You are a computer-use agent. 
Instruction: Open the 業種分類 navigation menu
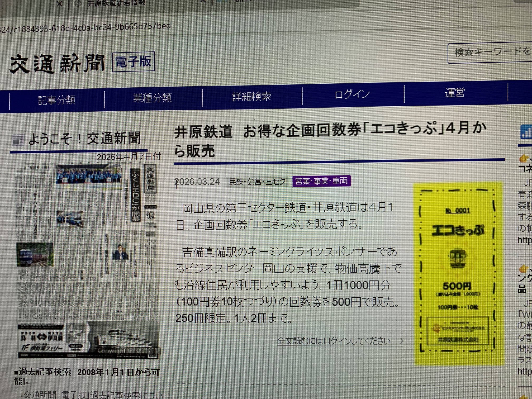point(153,98)
